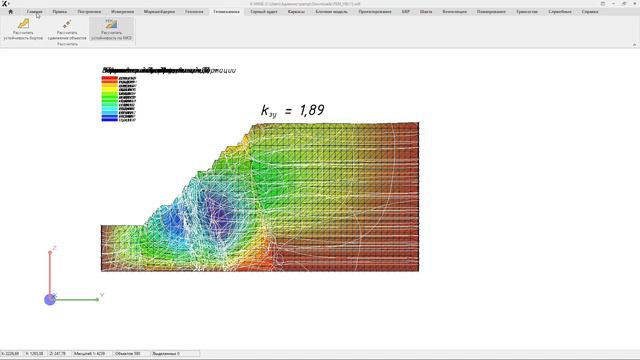The image size is (640, 360).
Task: Click the Z coordinate status field
Action: 59,353
